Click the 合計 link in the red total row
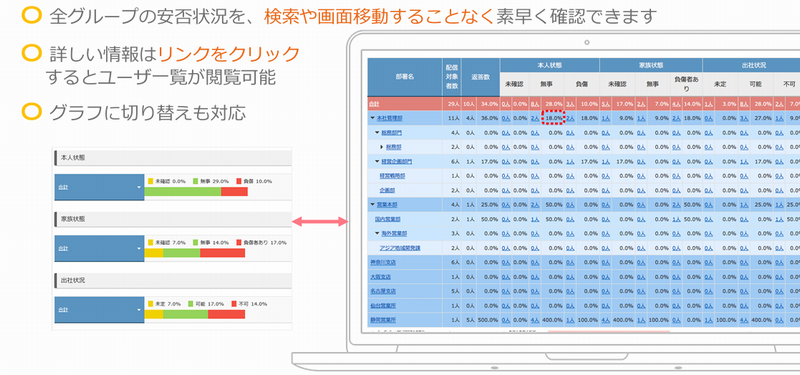The width and height of the screenshot is (800, 375). click(x=374, y=104)
